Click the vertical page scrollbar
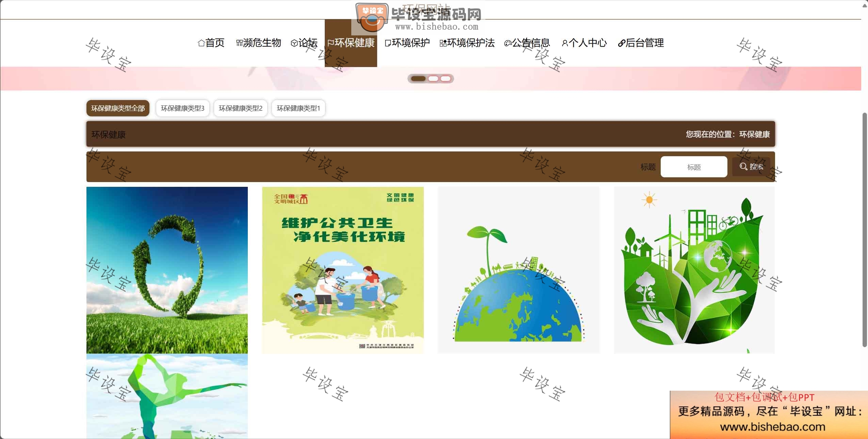The width and height of the screenshot is (868, 439). click(x=865, y=230)
